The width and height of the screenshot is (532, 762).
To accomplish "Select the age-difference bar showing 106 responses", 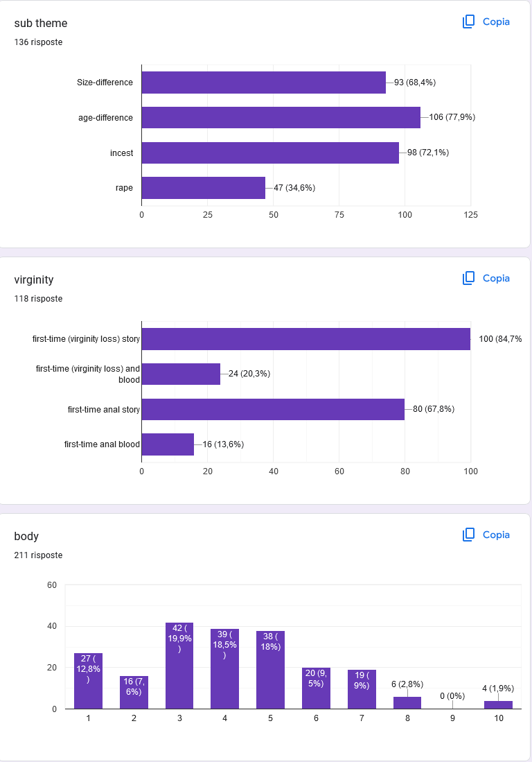I will 281,117.
